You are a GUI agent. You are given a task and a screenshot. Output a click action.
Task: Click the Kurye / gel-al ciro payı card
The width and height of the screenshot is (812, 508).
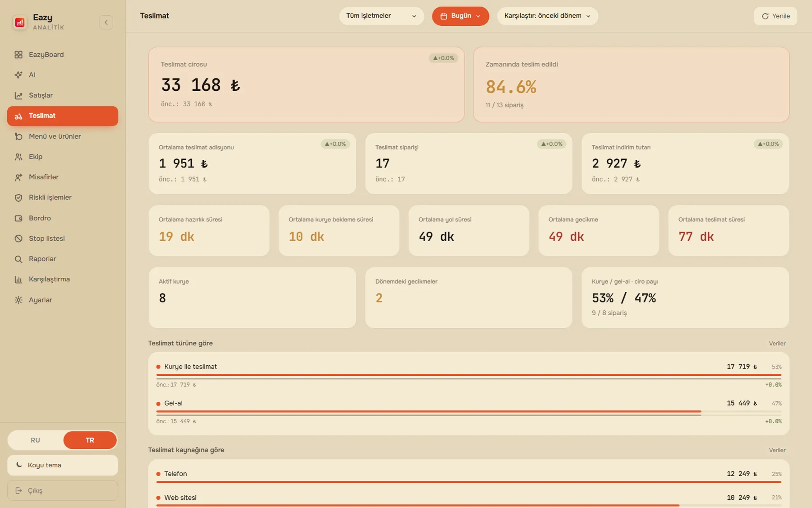pyautogui.click(x=685, y=298)
